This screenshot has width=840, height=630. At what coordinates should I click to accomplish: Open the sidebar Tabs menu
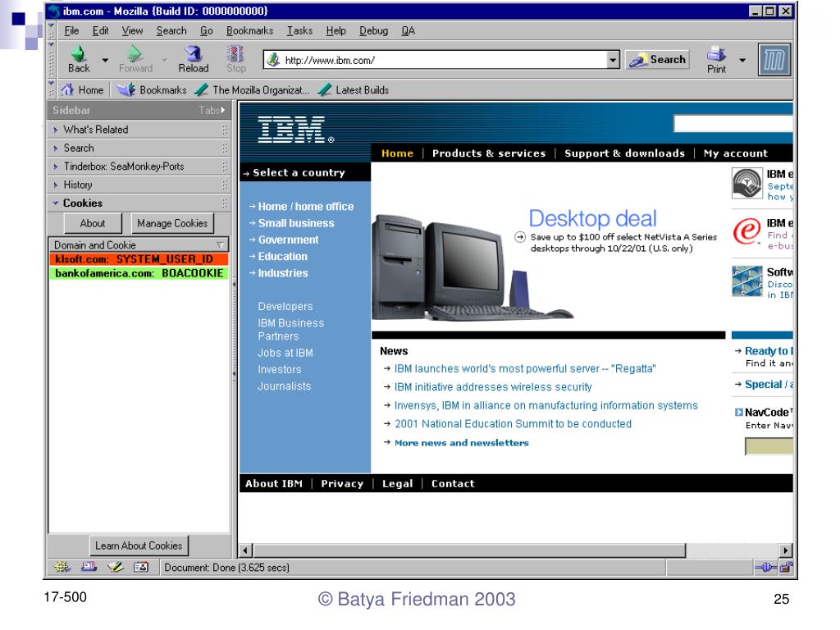click(212, 111)
